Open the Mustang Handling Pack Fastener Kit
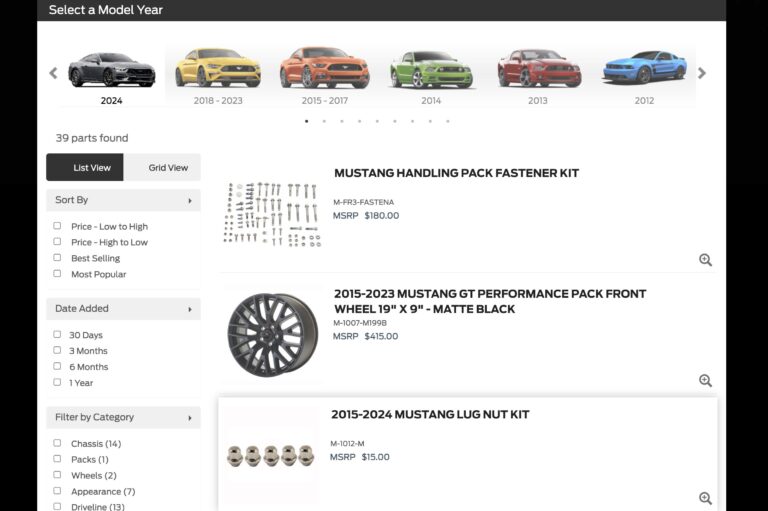Viewport: 768px width, 511px height. 456,173
